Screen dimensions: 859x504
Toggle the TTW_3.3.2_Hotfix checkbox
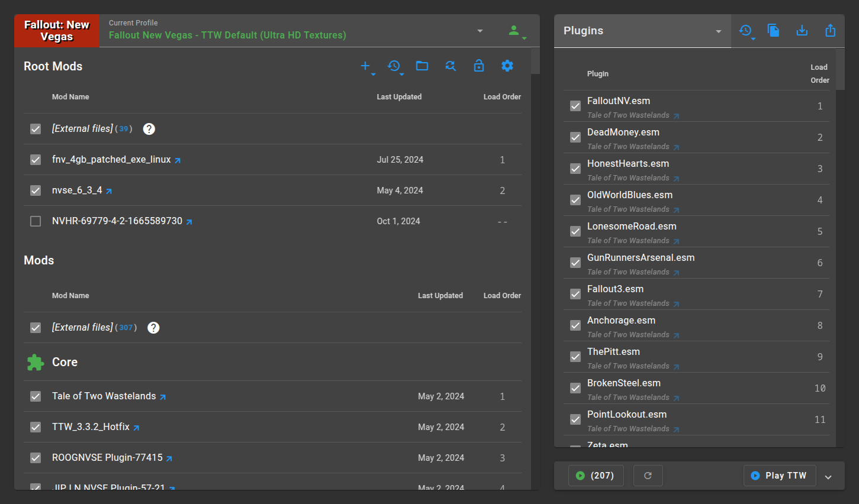[x=36, y=427]
